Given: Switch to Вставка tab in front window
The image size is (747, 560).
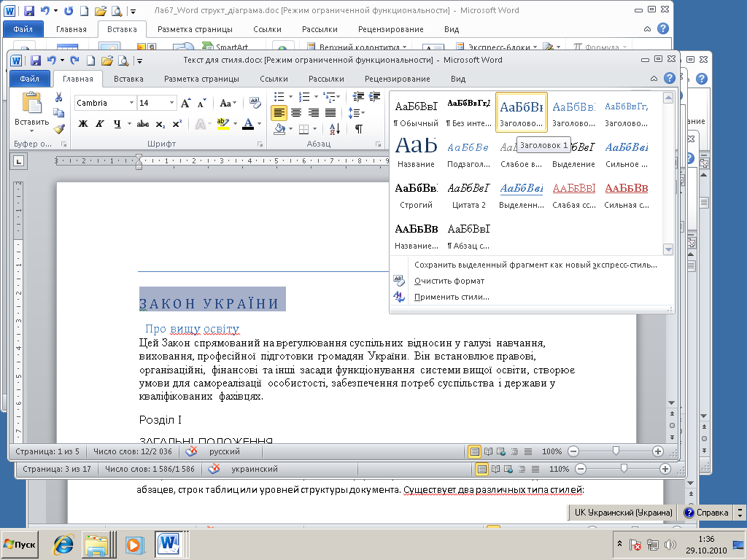Looking at the screenshot, I should (128, 79).
